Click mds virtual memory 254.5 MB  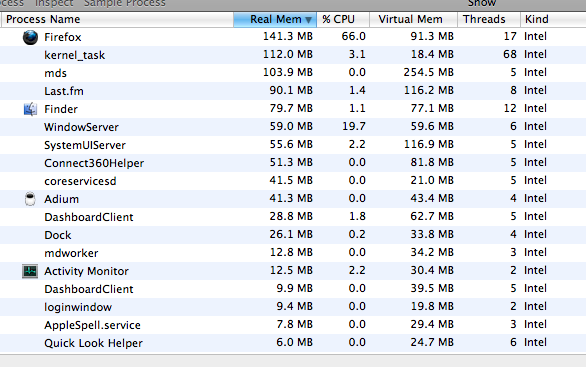(x=429, y=72)
